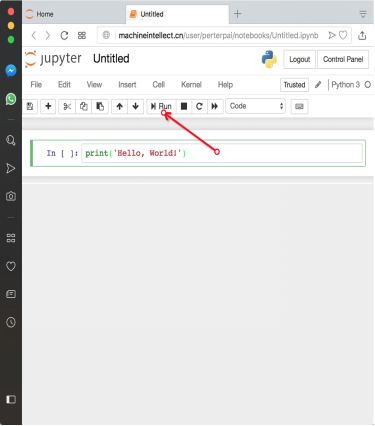375x426 pixels.
Task: Reload the current page
Action: coord(64,35)
